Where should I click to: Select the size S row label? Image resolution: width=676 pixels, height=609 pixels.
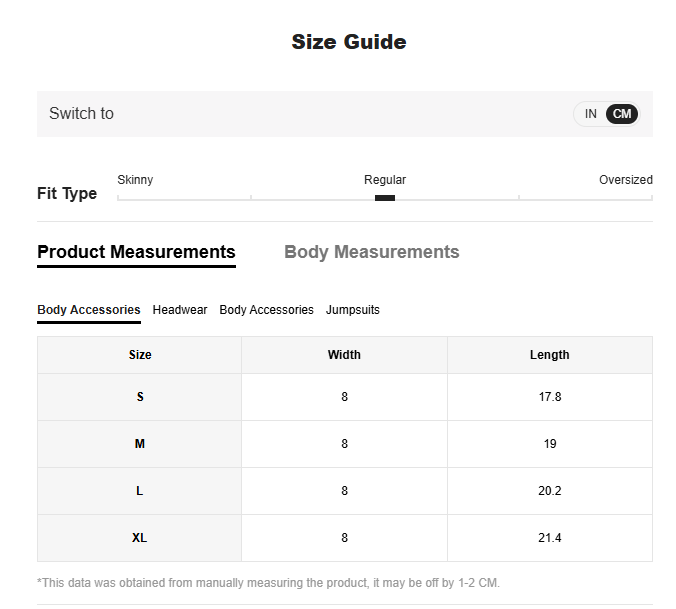[x=140, y=397]
